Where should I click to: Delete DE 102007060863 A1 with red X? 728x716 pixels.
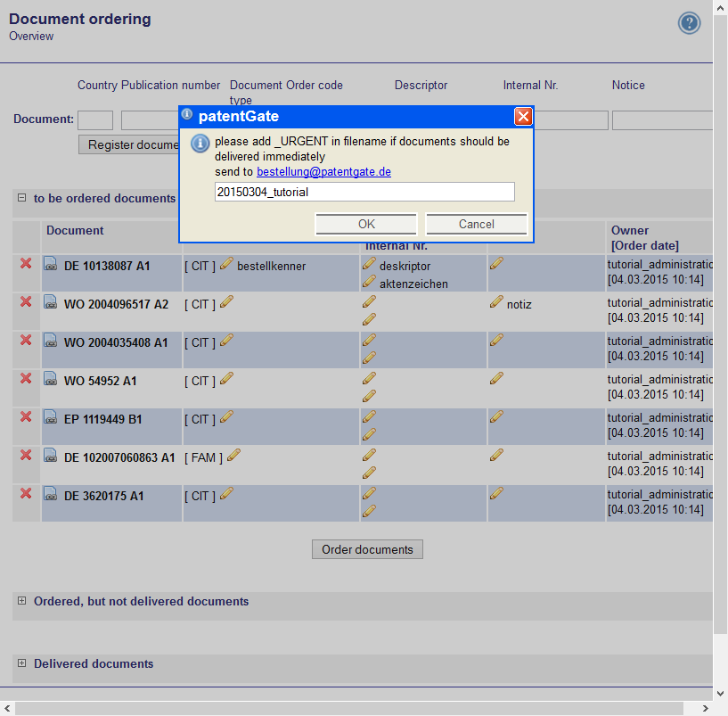point(26,456)
